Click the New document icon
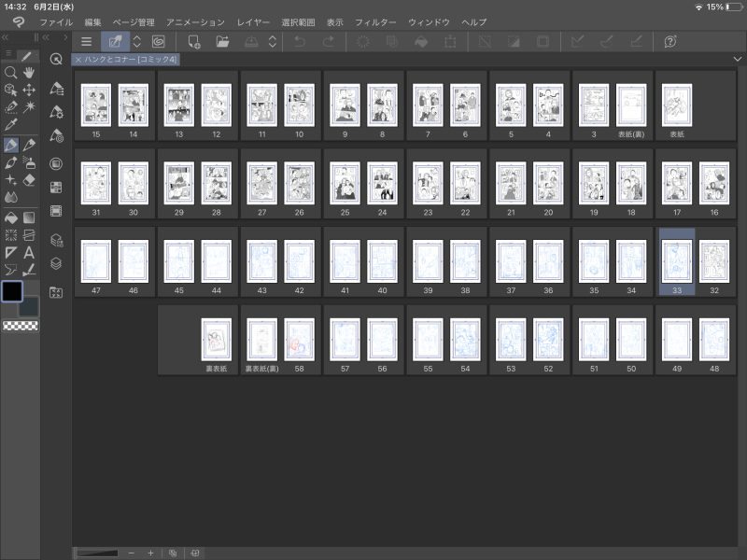 pos(194,42)
